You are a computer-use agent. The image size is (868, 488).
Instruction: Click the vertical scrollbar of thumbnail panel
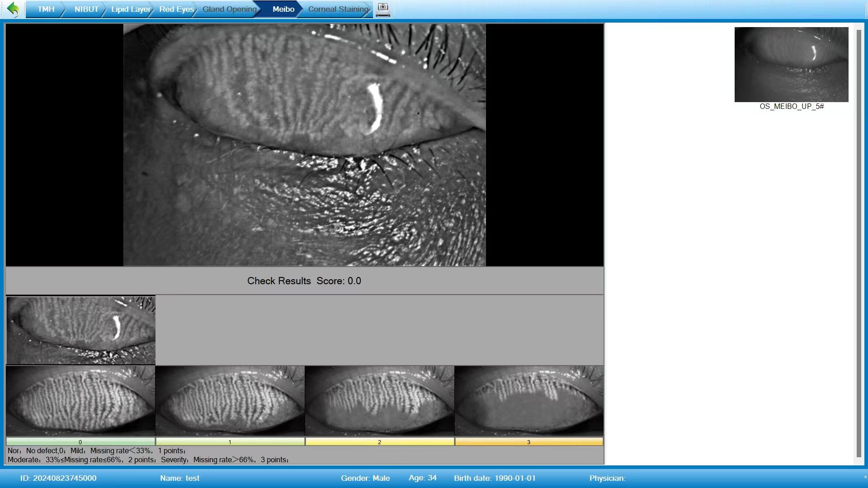[x=859, y=244]
